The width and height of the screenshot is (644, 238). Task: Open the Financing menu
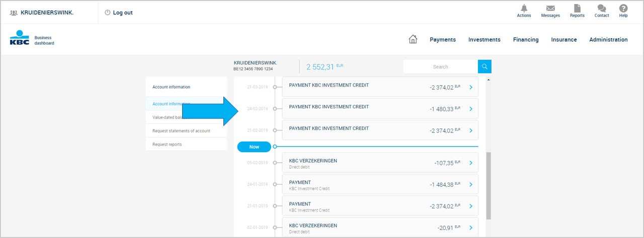(526, 40)
